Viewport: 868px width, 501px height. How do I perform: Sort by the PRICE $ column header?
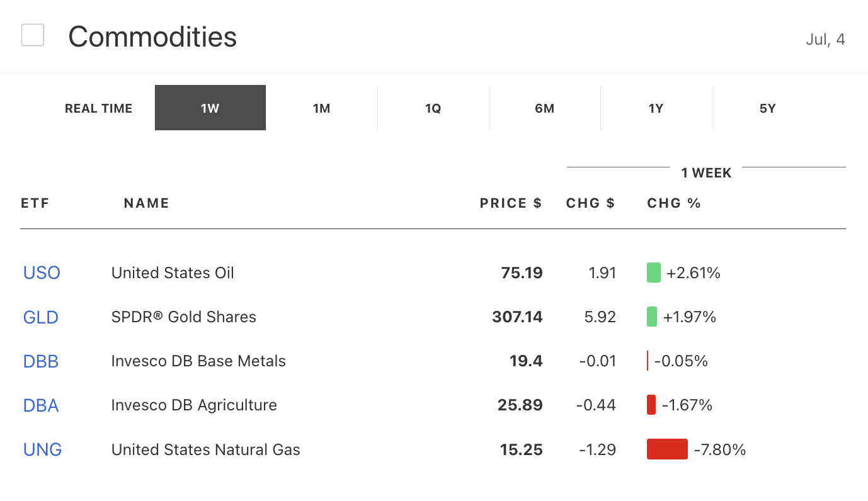click(511, 203)
